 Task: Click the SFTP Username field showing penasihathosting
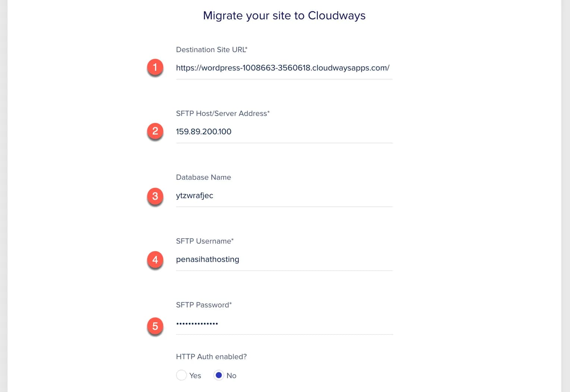click(x=283, y=259)
